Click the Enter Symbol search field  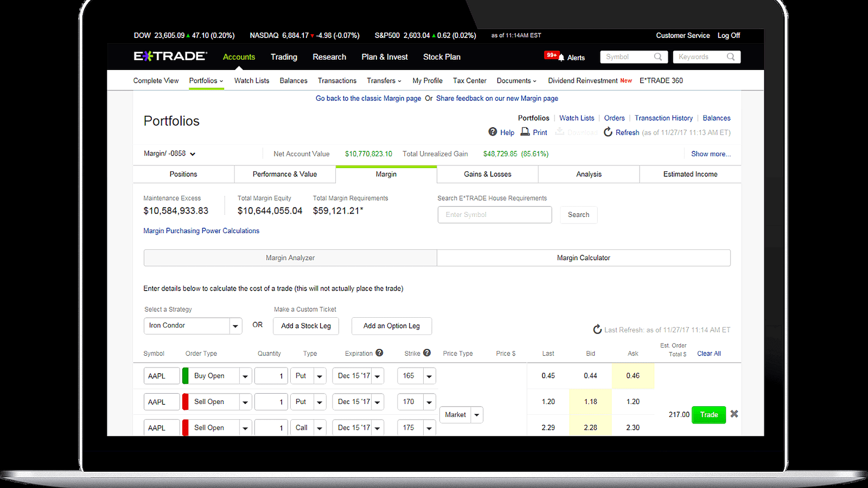(495, 215)
